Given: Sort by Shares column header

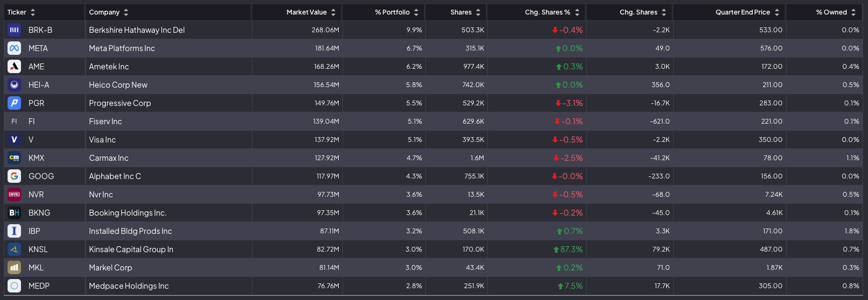Looking at the screenshot, I should (x=466, y=12).
